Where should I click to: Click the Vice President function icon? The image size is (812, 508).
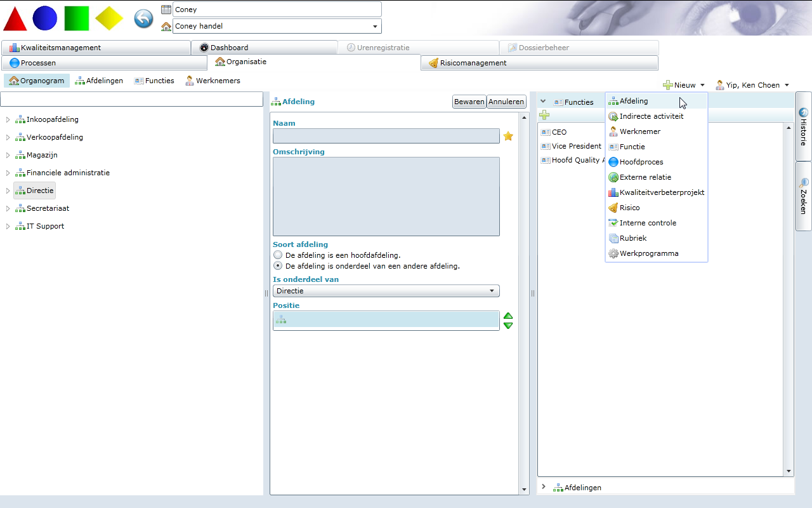pyautogui.click(x=546, y=146)
